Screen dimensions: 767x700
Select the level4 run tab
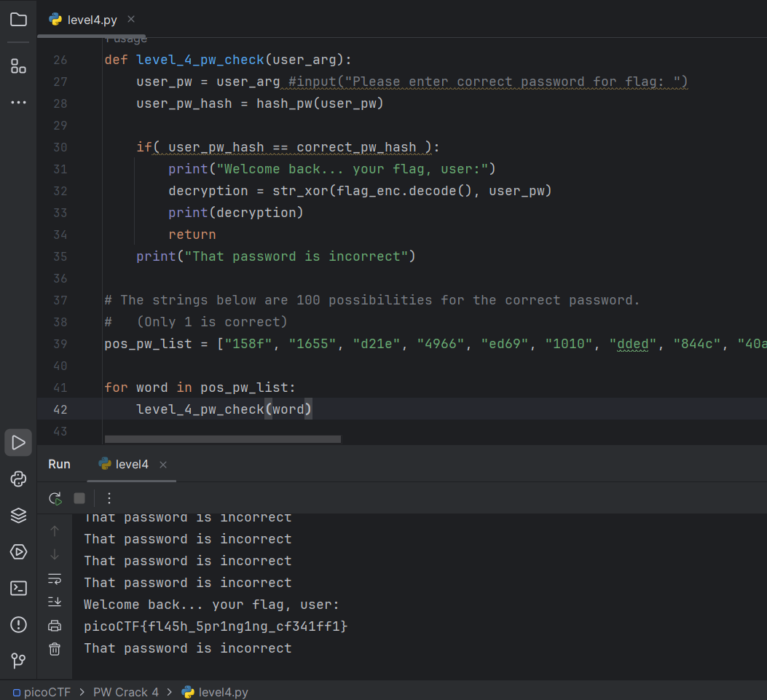click(x=131, y=465)
